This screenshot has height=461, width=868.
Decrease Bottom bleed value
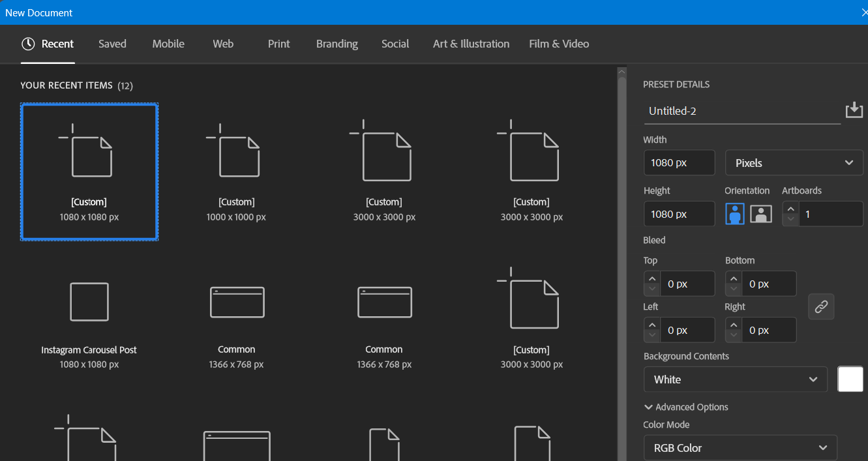click(x=733, y=290)
